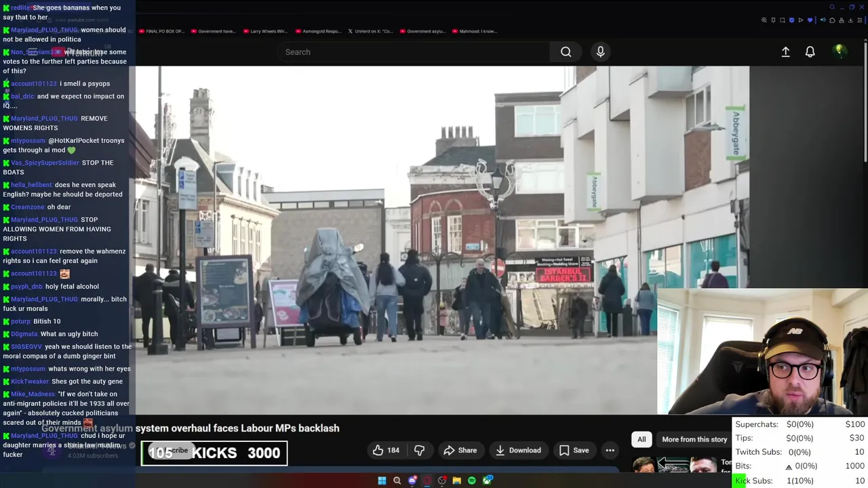868x488 pixels.
Task: Click the browser title bar search icon
Action: pos(832,7)
